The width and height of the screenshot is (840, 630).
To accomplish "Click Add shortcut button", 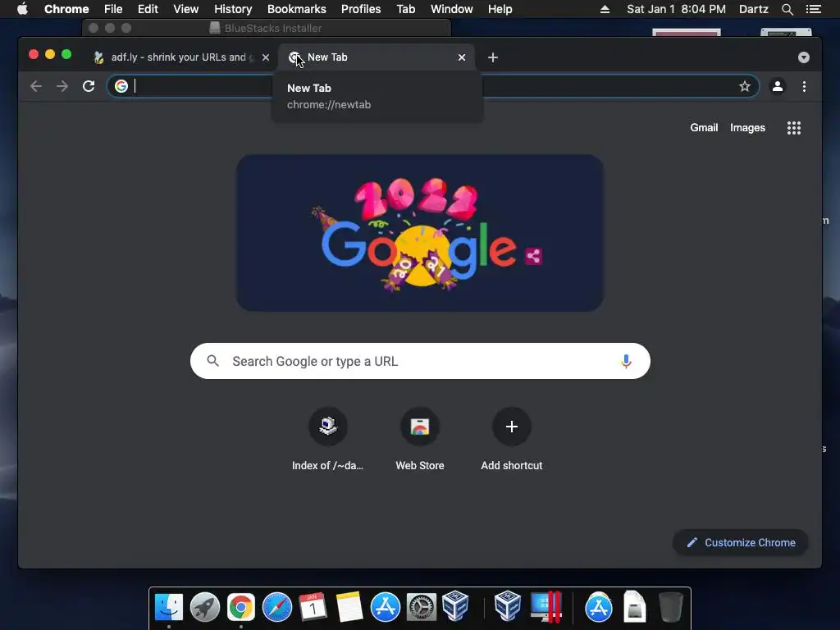I will (x=512, y=440).
